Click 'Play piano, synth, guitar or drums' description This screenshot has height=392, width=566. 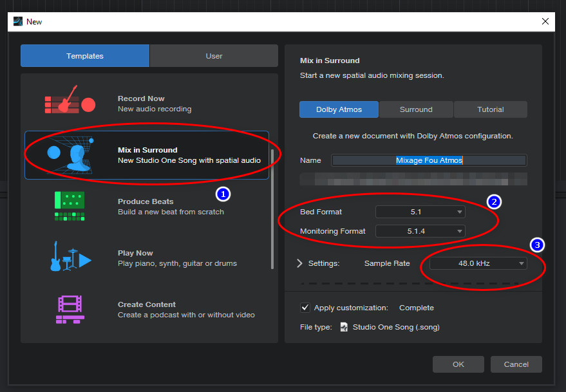[x=177, y=263]
